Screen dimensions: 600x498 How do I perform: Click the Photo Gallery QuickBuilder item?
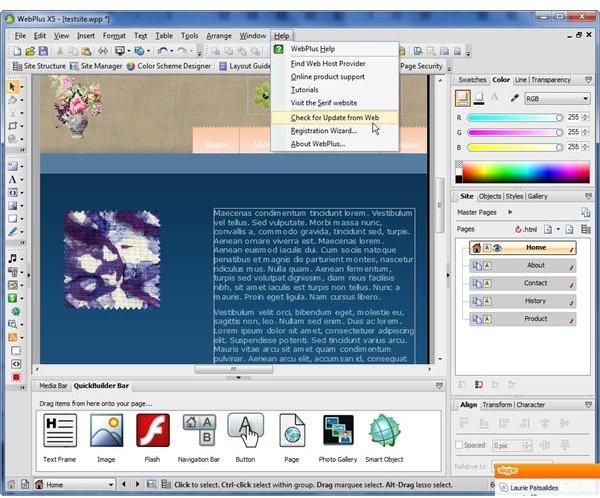pyautogui.click(x=338, y=438)
